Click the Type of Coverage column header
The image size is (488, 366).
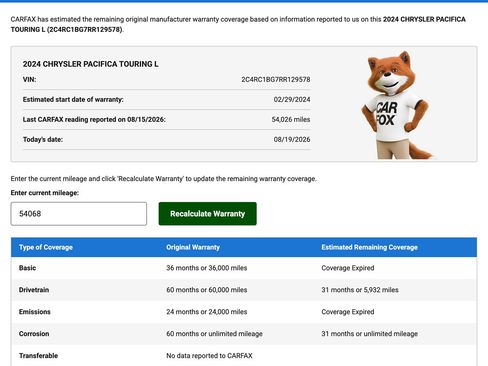(x=46, y=247)
